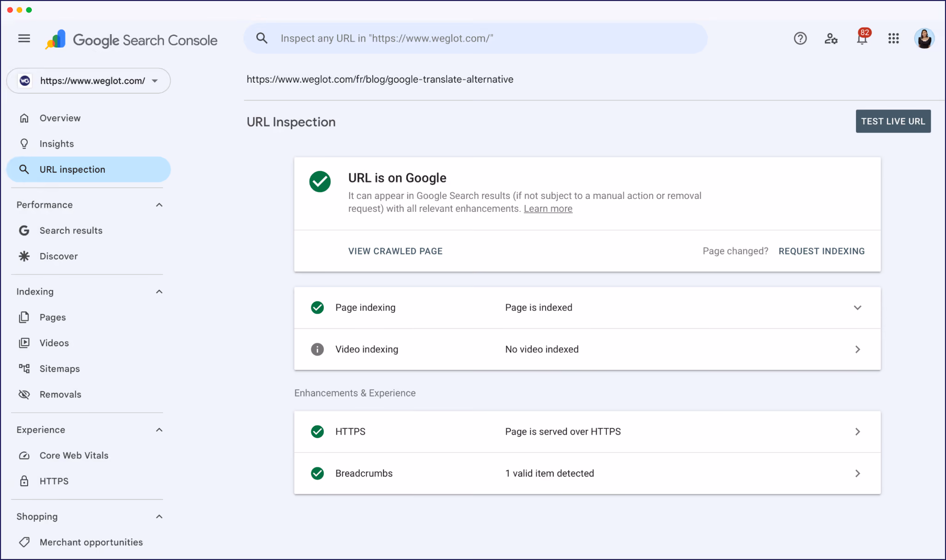Open the account profile avatar
The image size is (946, 560).
click(924, 39)
